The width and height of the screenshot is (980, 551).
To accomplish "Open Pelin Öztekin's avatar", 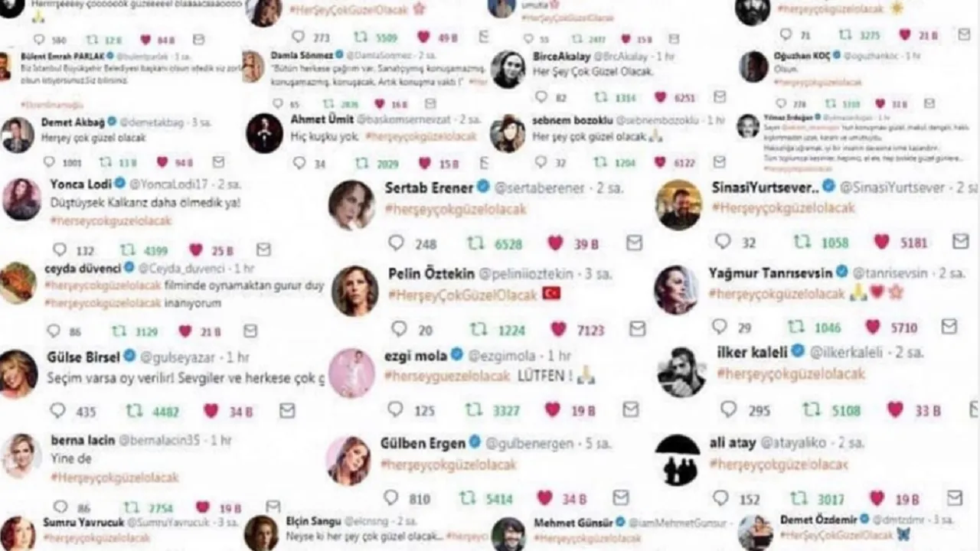I will (x=355, y=291).
